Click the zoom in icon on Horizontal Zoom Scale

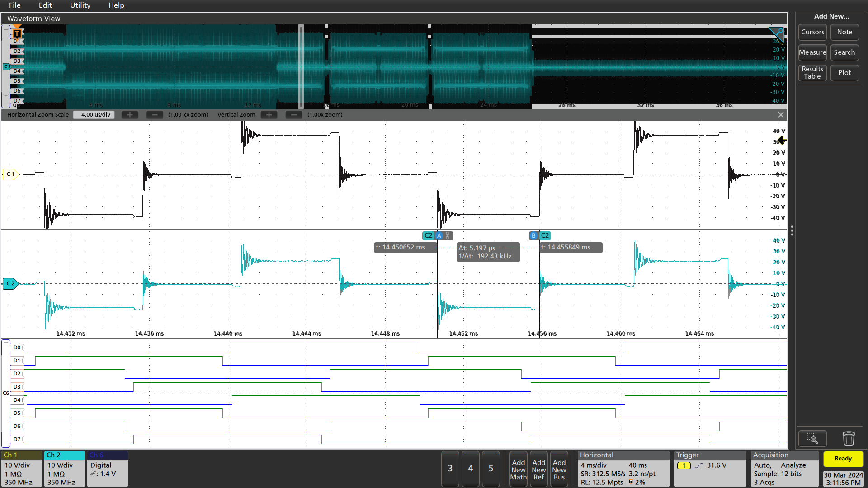pos(129,114)
